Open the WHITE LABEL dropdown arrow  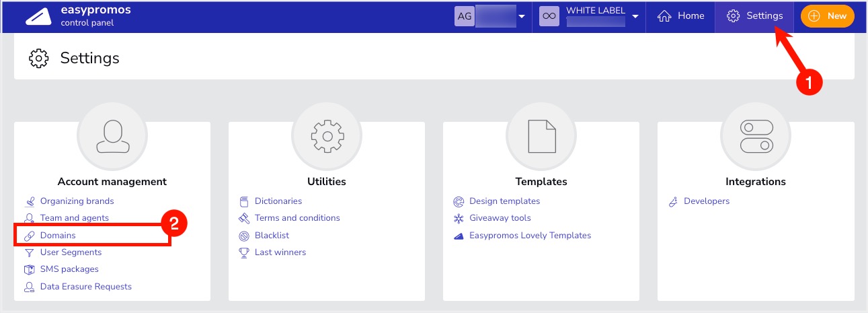(x=635, y=17)
